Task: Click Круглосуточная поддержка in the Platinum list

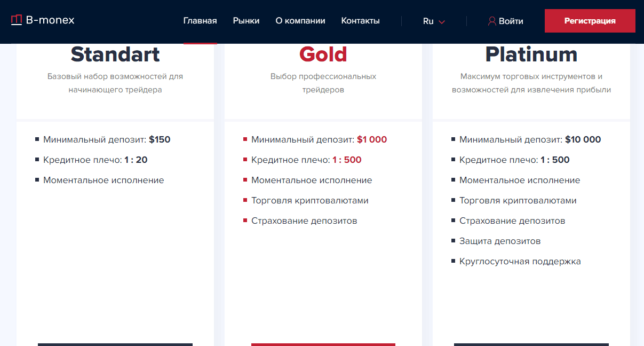Action: coord(520,261)
